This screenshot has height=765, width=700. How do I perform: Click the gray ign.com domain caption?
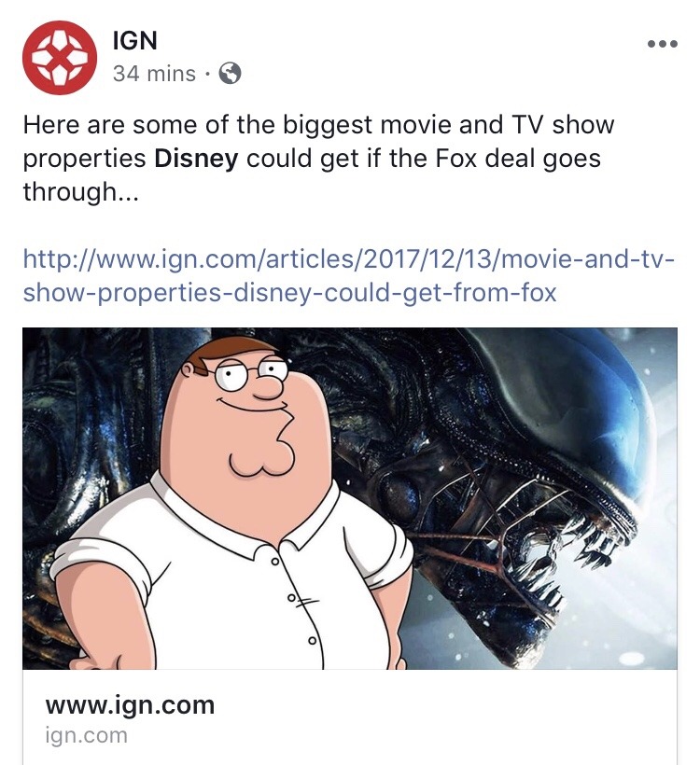[x=87, y=735]
